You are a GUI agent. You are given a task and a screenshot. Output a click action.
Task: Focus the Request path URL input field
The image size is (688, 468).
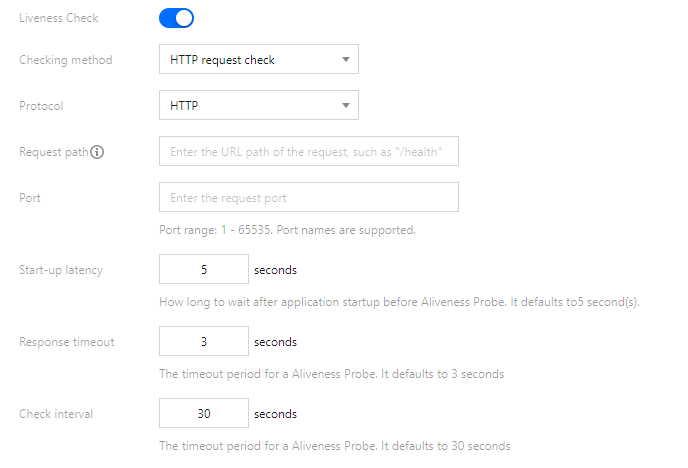tap(308, 152)
